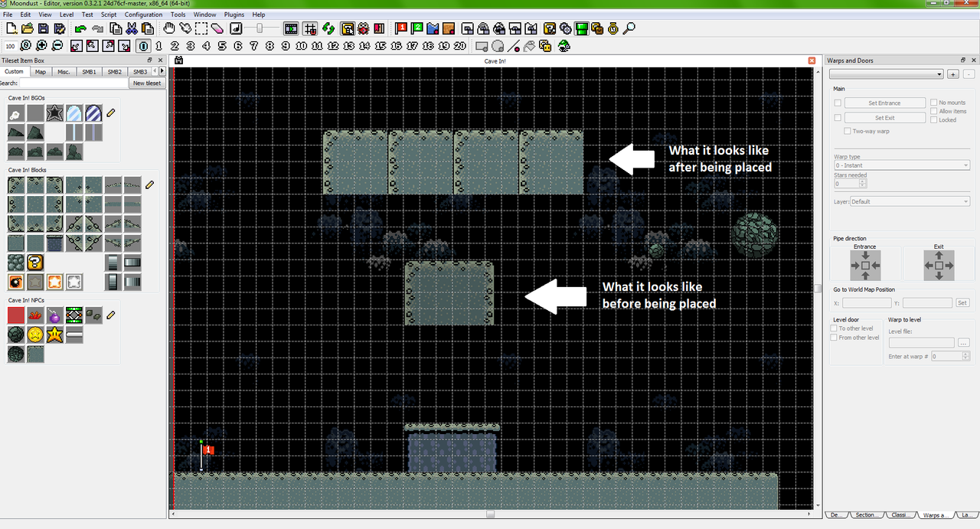The width and height of the screenshot is (980, 529).
Task: Jump to section 20
Action: pos(459,46)
